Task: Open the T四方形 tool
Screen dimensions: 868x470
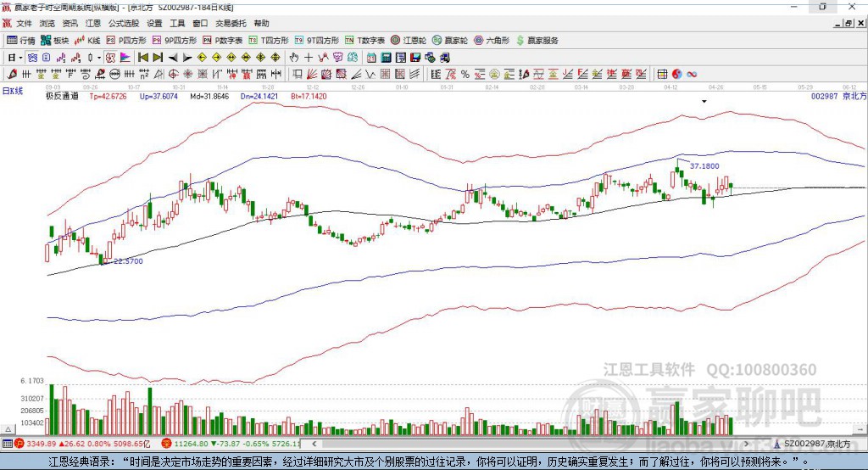Action: [269, 41]
